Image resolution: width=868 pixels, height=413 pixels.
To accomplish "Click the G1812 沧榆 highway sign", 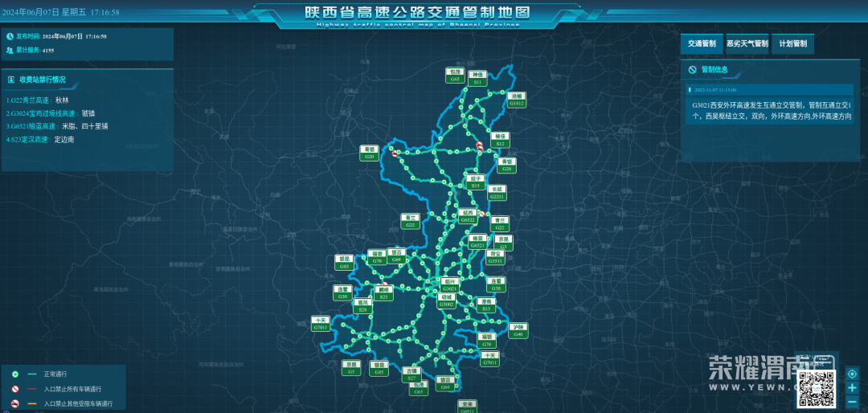I will point(517,100).
